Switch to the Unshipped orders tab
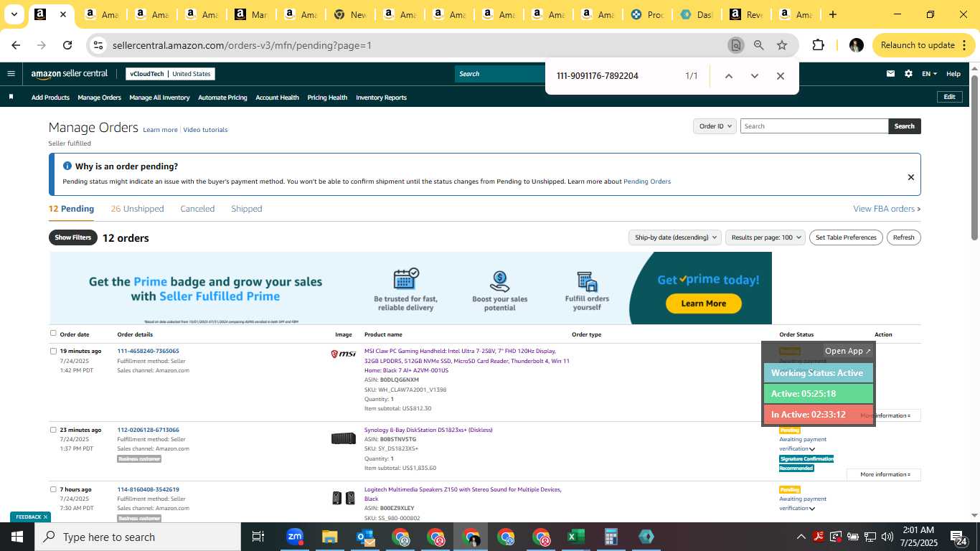 (138, 209)
